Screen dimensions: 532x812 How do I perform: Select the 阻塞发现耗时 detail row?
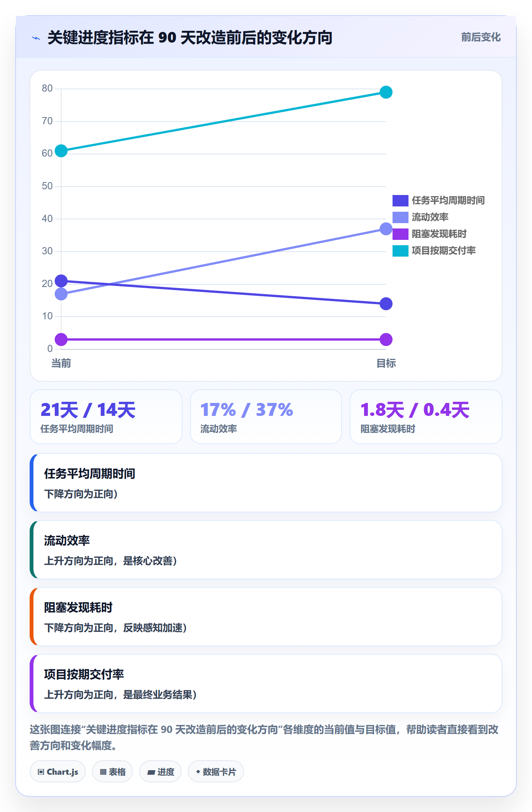point(266,617)
